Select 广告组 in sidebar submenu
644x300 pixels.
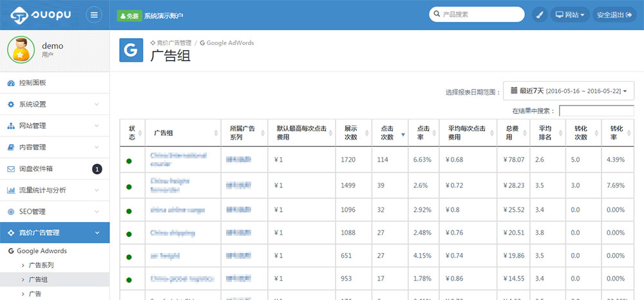click(37, 279)
